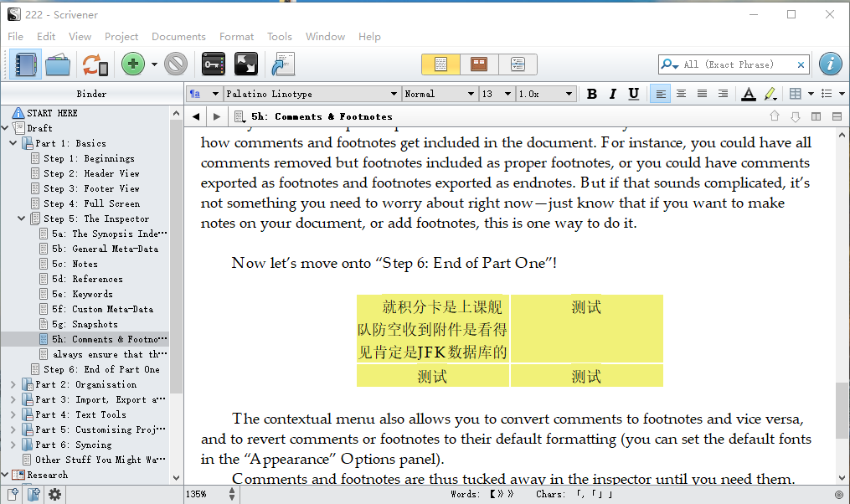Viewport: 850px width, 504px height.
Task: Click the Sync toolbar icon
Action: 95,64
